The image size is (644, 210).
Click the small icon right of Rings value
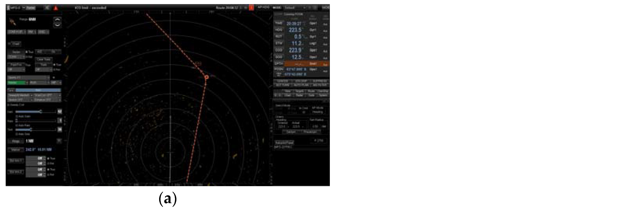[59, 141]
